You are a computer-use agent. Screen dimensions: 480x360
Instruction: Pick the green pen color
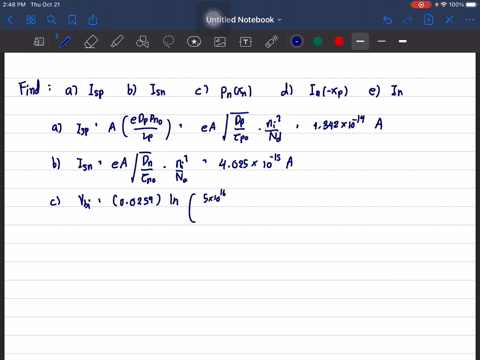point(318,41)
